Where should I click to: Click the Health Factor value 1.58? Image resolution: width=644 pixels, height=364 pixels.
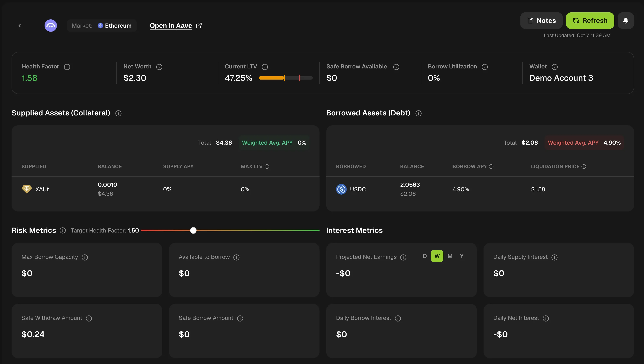click(x=29, y=78)
